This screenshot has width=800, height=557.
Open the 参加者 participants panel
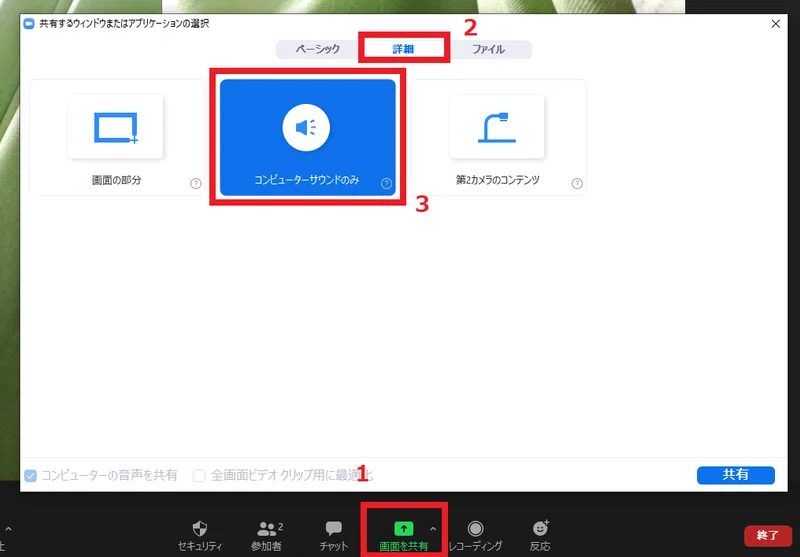pos(266,536)
